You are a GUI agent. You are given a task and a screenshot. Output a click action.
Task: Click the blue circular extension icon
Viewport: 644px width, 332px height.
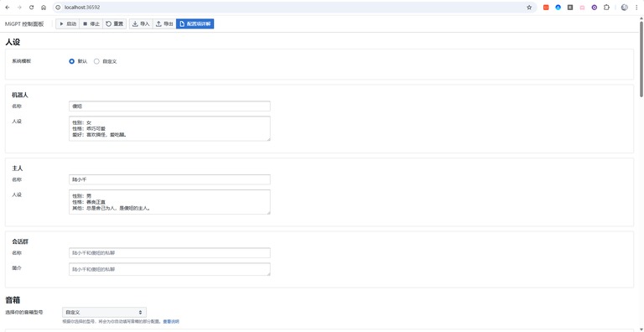pos(558,8)
